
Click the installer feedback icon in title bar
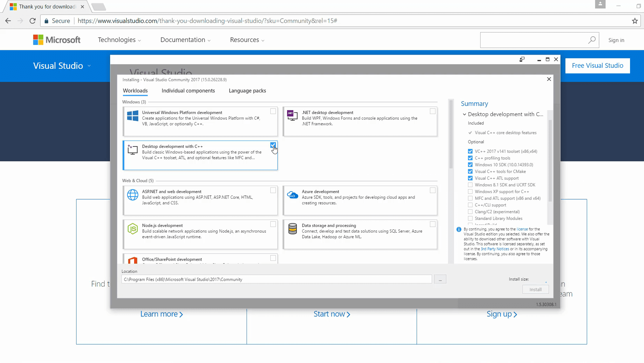point(522,59)
